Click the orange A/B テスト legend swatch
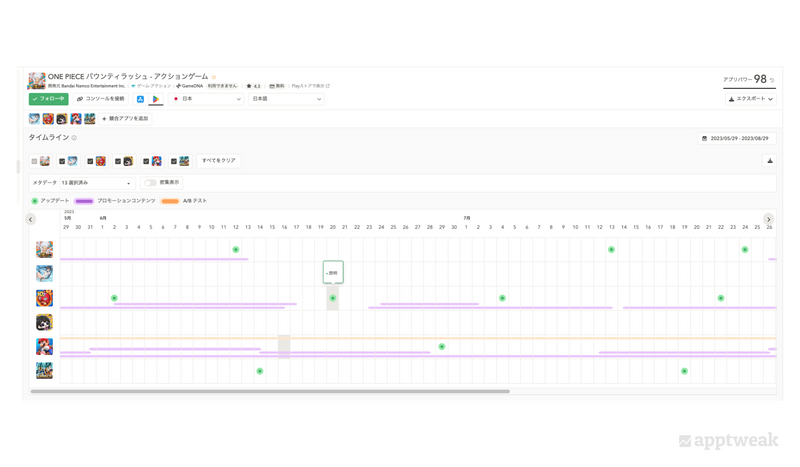The width and height of the screenshot is (800, 467). 170,201
